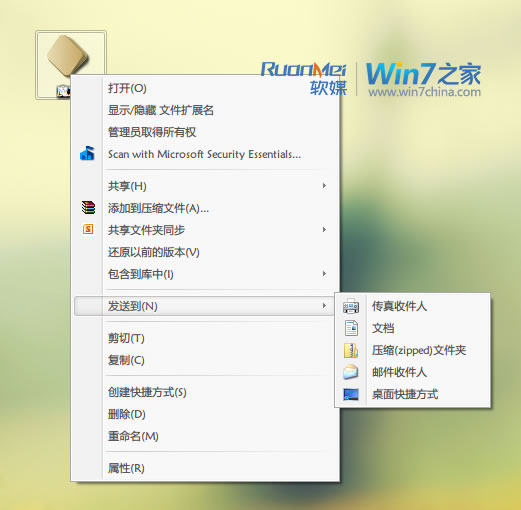Screen dimensions: 521x510
Task: Expand the 包含到库中(I) submenu arrow
Action: tap(324, 274)
